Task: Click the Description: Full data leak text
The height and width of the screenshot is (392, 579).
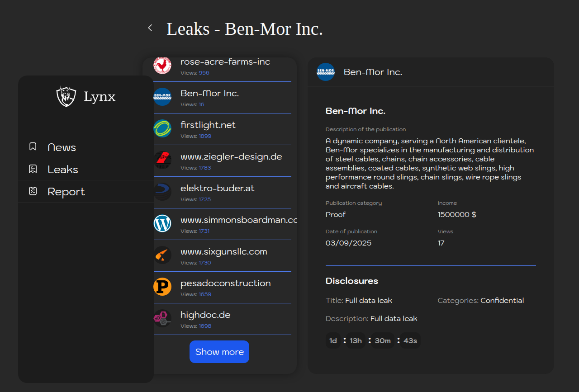Action: tap(371, 318)
